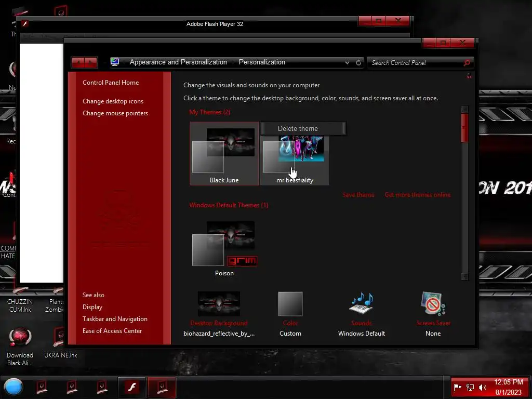Open the Screen Saver settings icon
Viewport: 532px width, 399px height.
(433, 303)
